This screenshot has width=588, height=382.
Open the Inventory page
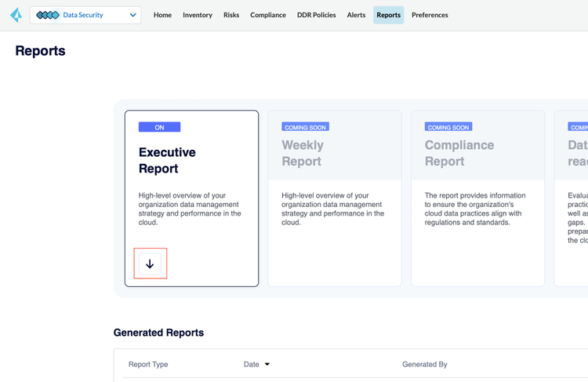pyautogui.click(x=198, y=15)
